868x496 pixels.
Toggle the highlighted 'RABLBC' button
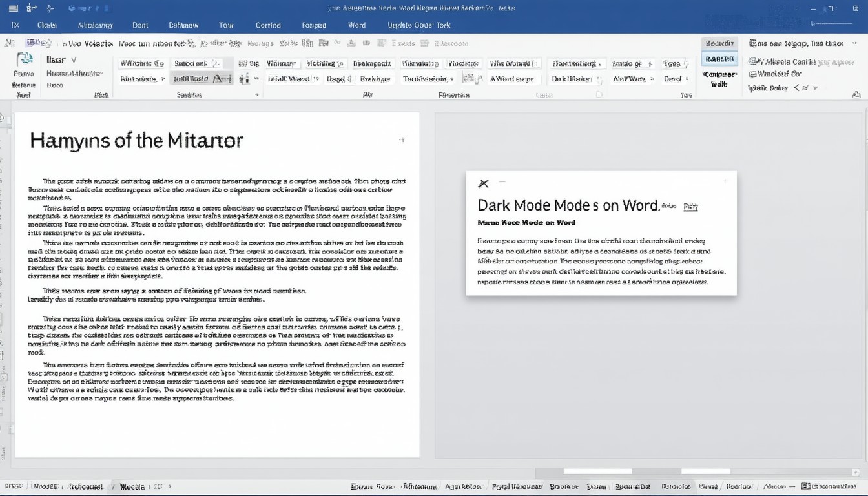point(719,59)
